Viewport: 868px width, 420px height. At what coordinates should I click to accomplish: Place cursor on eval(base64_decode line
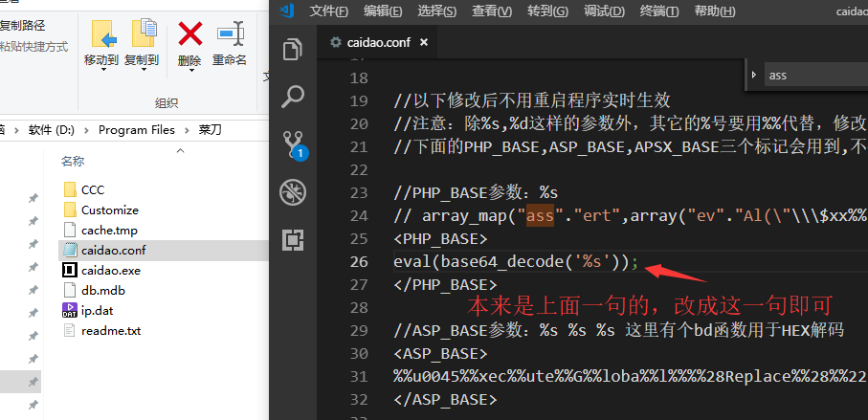click(516, 261)
